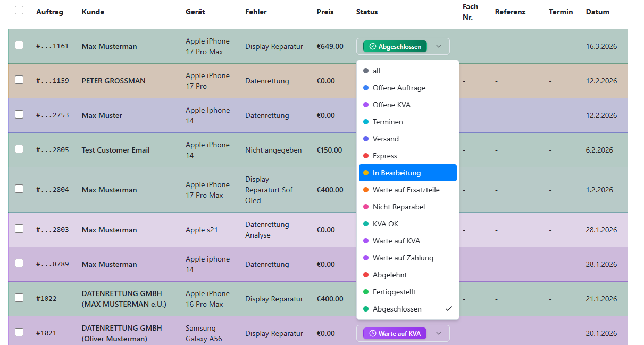Click customer name Max Muster
This screenshot has width=644, height=345.
[x=102, y=115]
